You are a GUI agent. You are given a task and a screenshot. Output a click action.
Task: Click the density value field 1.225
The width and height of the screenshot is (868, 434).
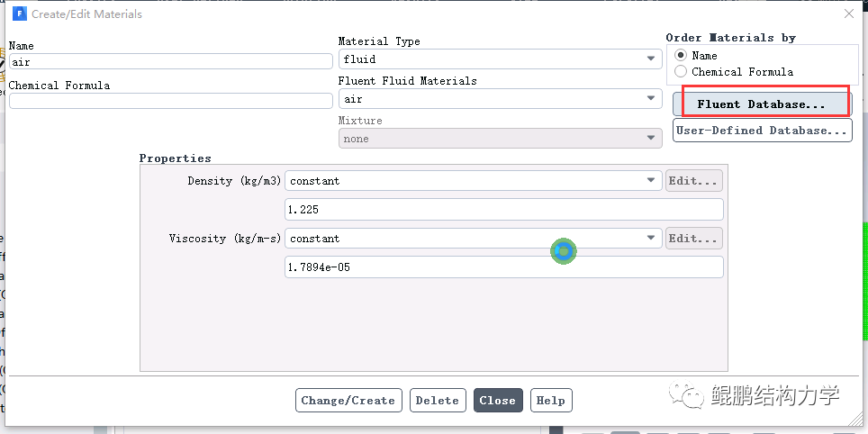503,210
